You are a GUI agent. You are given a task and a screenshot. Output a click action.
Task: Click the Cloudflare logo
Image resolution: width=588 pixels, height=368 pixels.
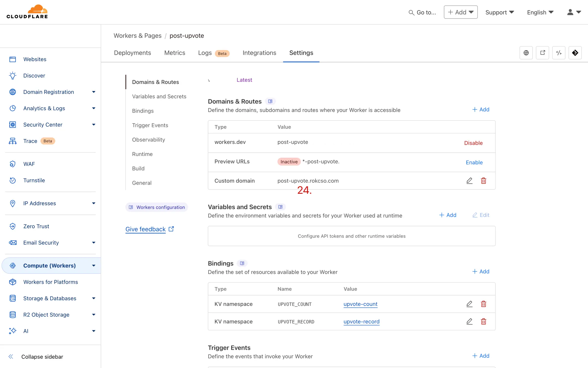pyautogui.click(x=27, y=12)
